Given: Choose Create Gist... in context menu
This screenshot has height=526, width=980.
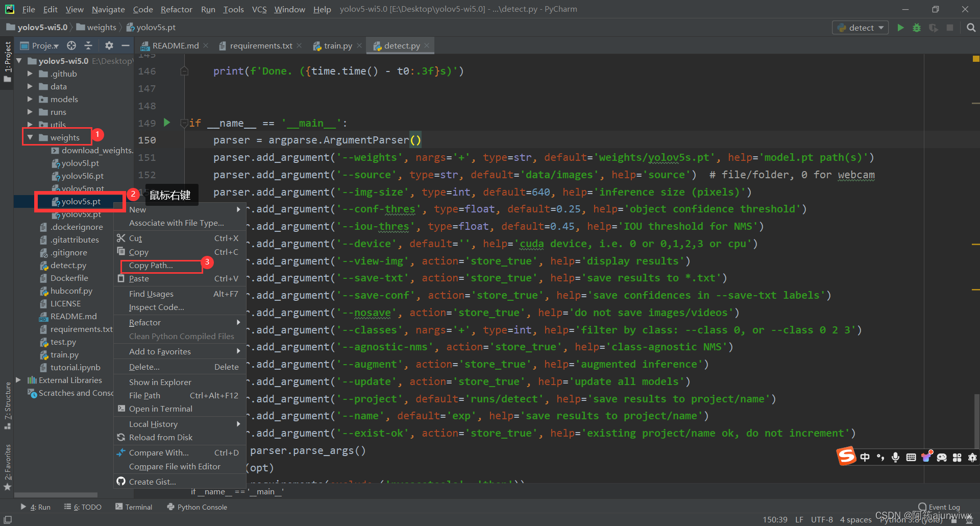Looking at the screenshot, I should (179, 482).
